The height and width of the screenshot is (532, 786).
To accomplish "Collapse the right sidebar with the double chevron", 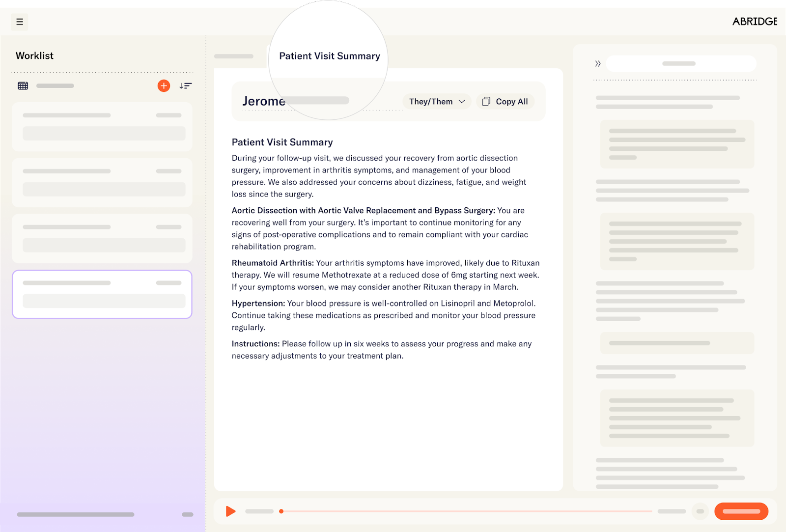I will 598,63.
